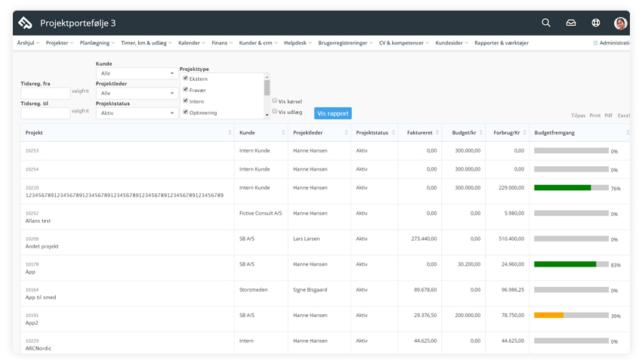Sort by Projektstatus column arrows
642x364 pixels.
click(x=393, y=132)
